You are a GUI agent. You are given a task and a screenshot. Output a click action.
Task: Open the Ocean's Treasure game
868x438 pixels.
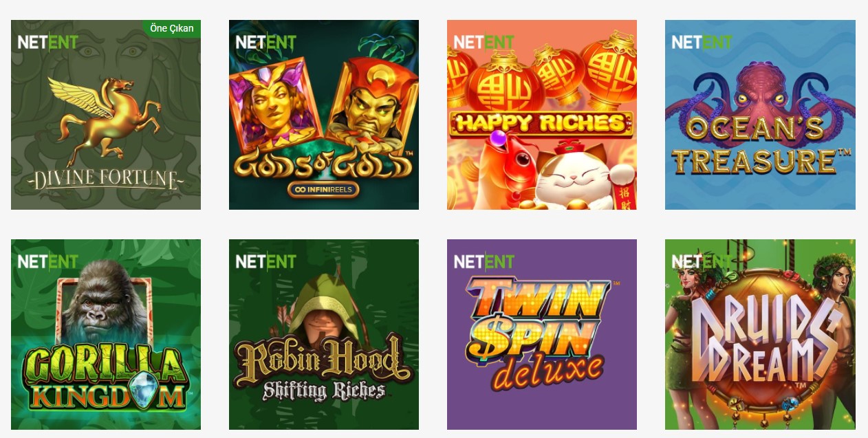[x=760, y=115]
